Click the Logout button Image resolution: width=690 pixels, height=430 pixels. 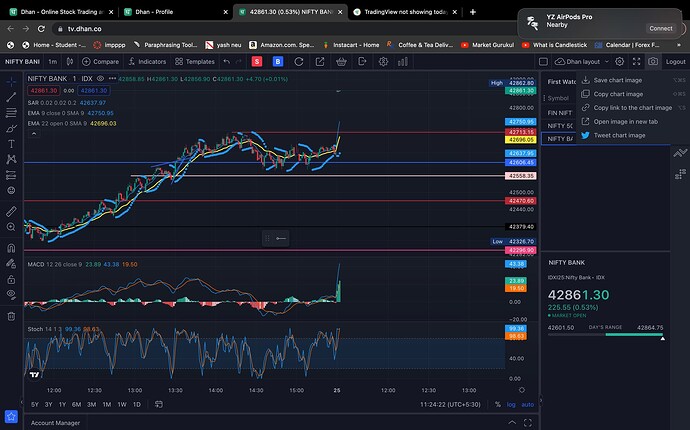click(x=675, y=62)
